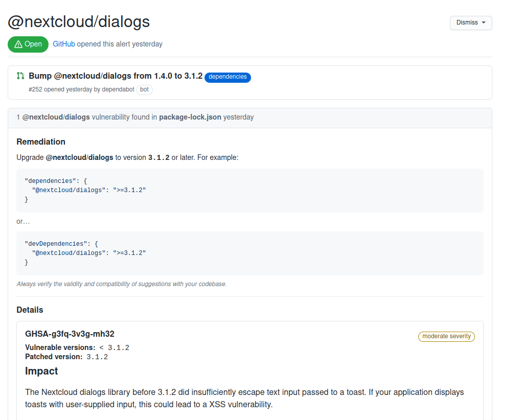Click the devDependencies code snippet block
The height and width of the screenshot is (420, 521).
(250, 253)
